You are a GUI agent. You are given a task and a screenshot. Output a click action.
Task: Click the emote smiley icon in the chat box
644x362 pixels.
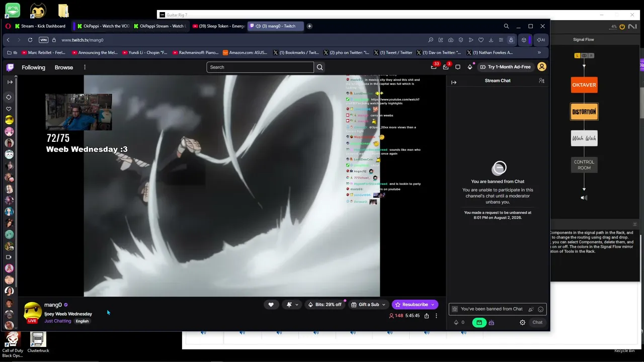(541, 309)
